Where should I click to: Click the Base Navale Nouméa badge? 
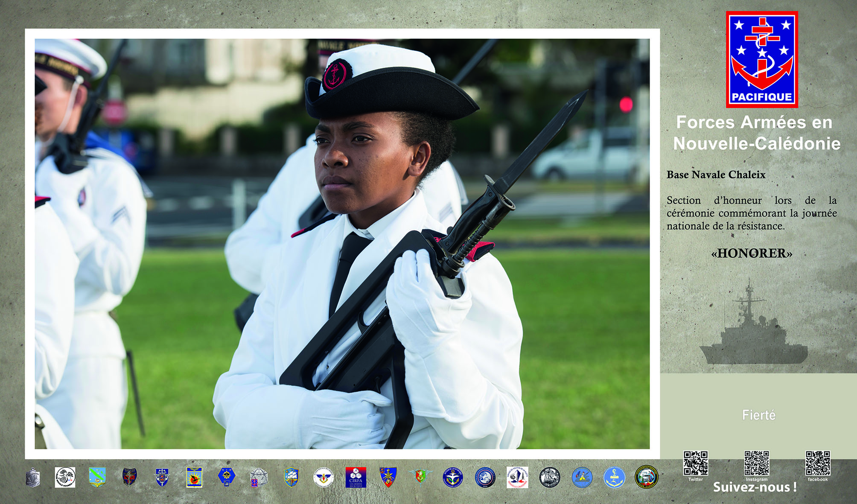(x=65, y=477)
